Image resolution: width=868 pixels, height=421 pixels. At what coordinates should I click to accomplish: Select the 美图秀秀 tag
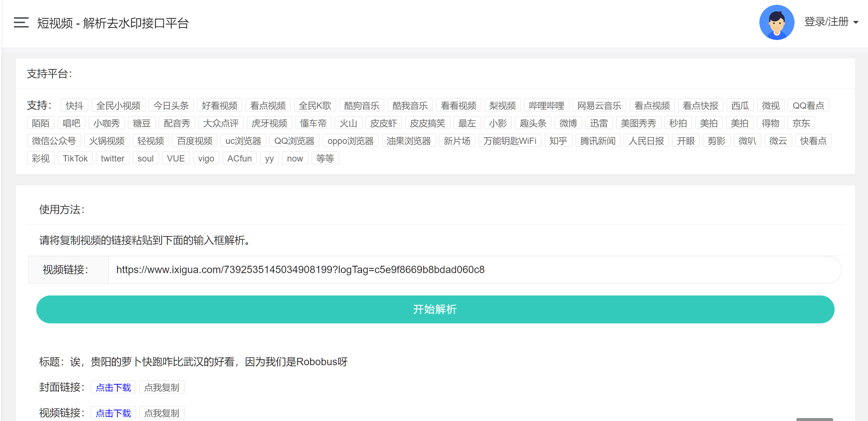(x=639, y=123)
